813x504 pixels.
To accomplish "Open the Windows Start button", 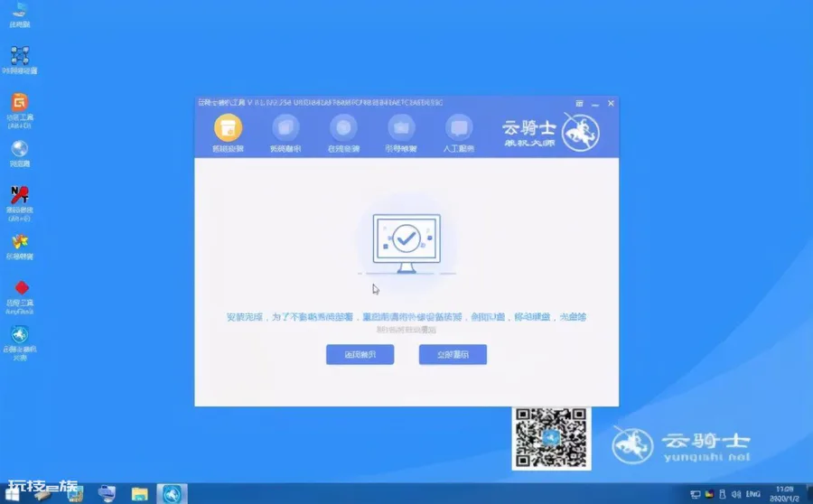I will 13,494.
